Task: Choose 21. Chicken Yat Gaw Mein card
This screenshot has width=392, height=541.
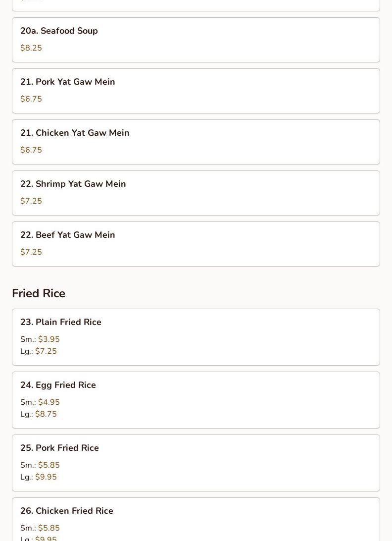Action: point(196,142)
